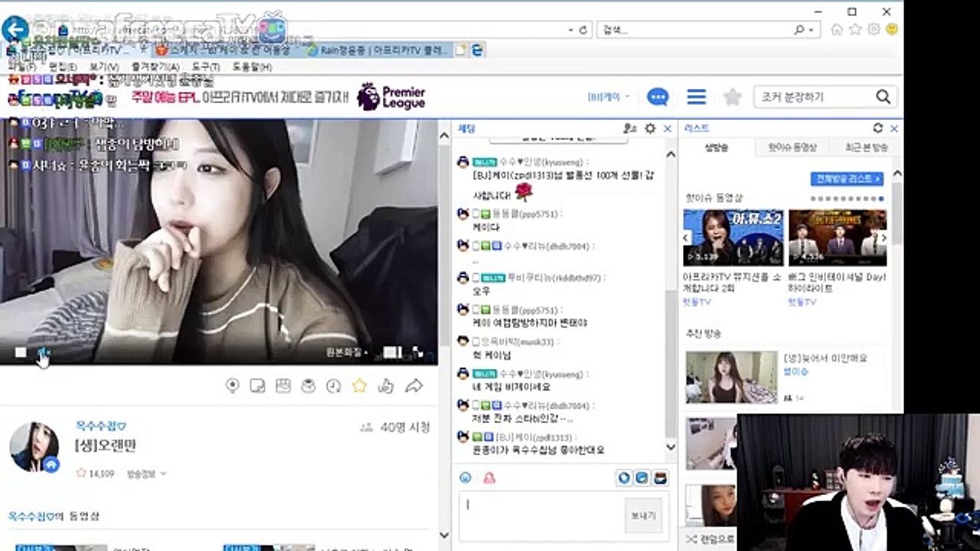Image resolution: width=980 pixels, height=551 pixels.
Task: Toggle the yellow favorite star under video
Action: (359, 386)
